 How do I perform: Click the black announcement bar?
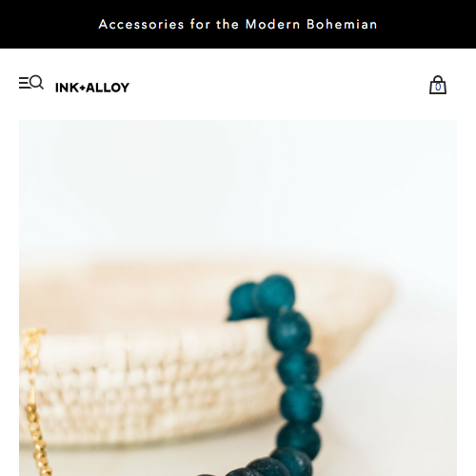coord(238,24)
